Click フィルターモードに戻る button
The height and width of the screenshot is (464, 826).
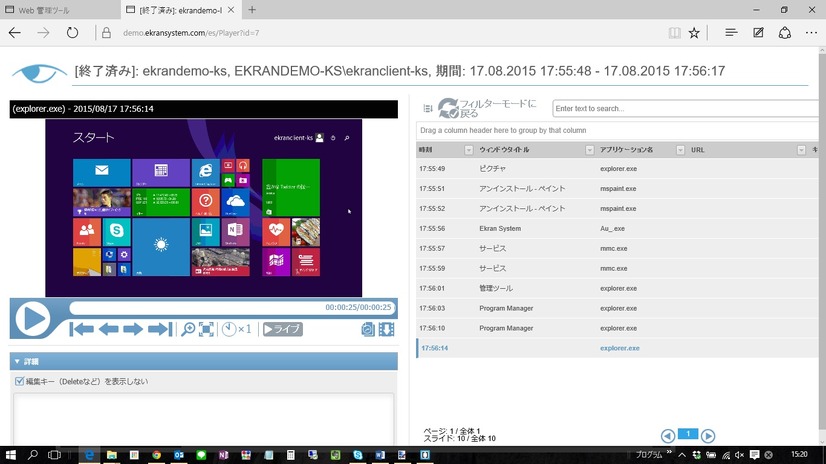(487, 108)
